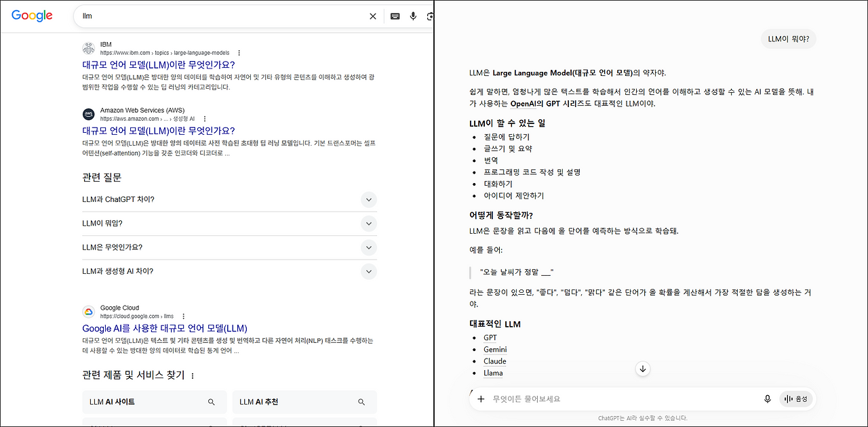Click the Google logo
868x427 pixels.
click(x=32, y=16)
